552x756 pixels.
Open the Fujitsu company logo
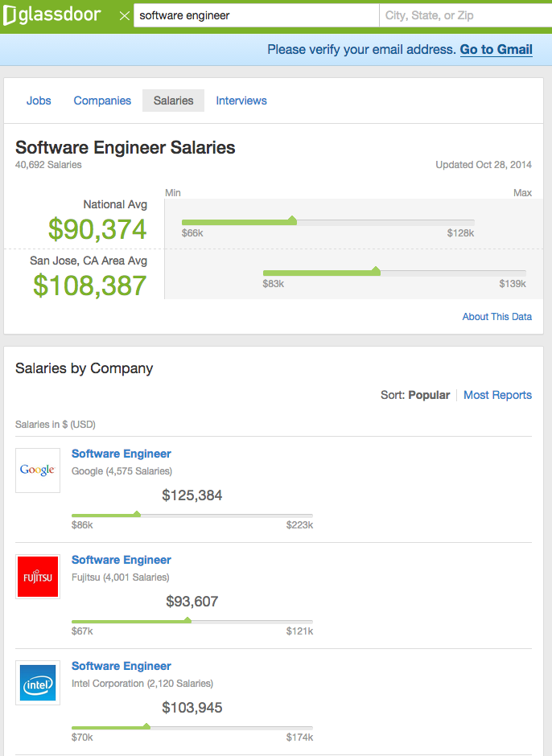38,577
